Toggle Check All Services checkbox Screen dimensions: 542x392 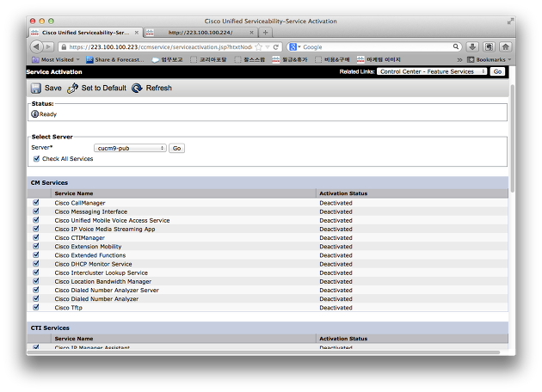pos(36,159)
